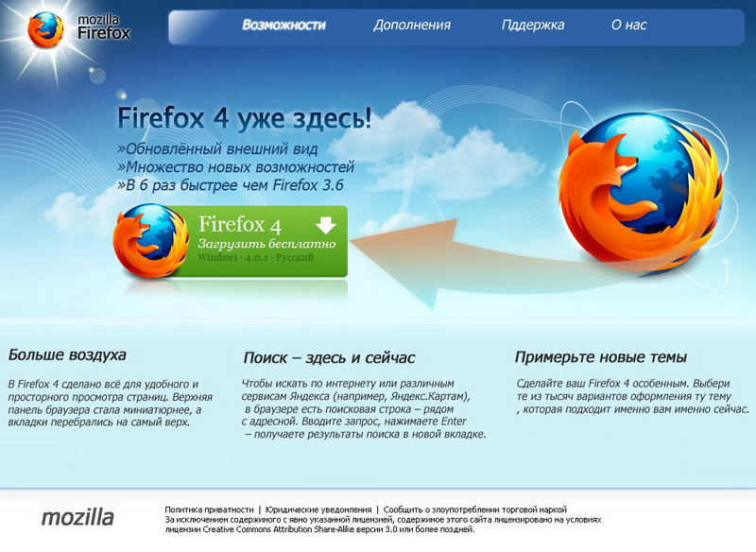The height and width of the screenshot is (552, 756).
Task: Click the Firefox logo in header
Action: (45, 30)
